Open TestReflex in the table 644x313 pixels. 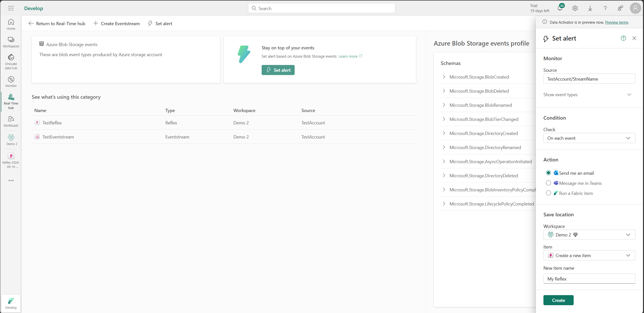point(52,123)
